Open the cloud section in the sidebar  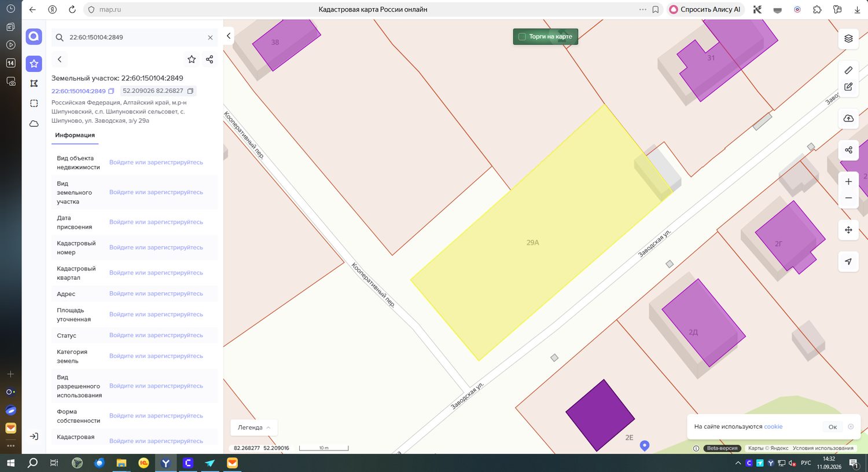click(x=34, y=123)
